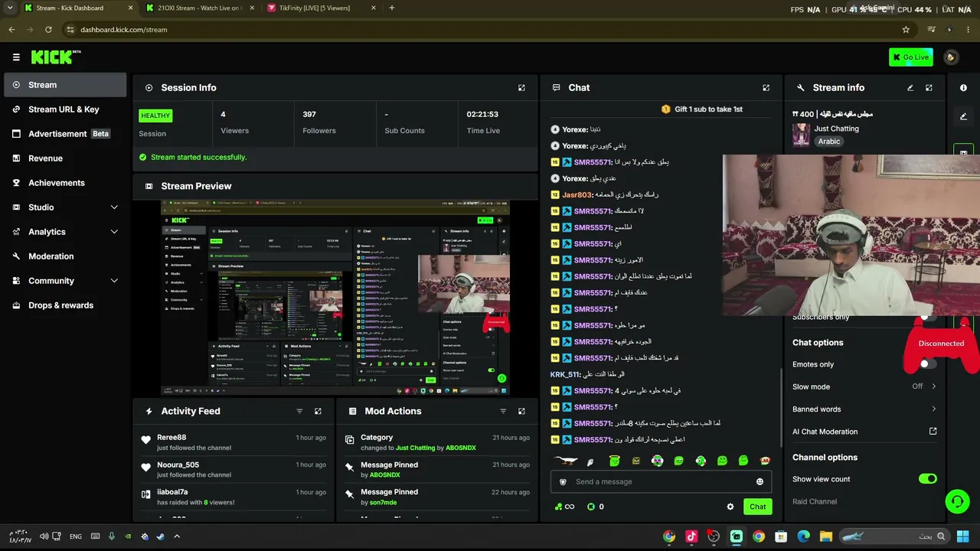Open the green support headset bubble

click(957, 501)
